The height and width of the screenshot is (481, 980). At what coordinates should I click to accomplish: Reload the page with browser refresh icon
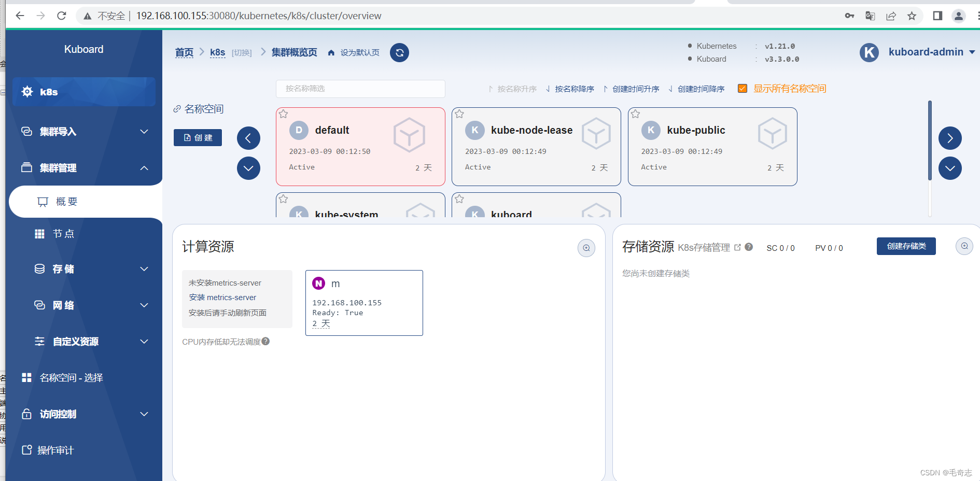tap(62, 16)
